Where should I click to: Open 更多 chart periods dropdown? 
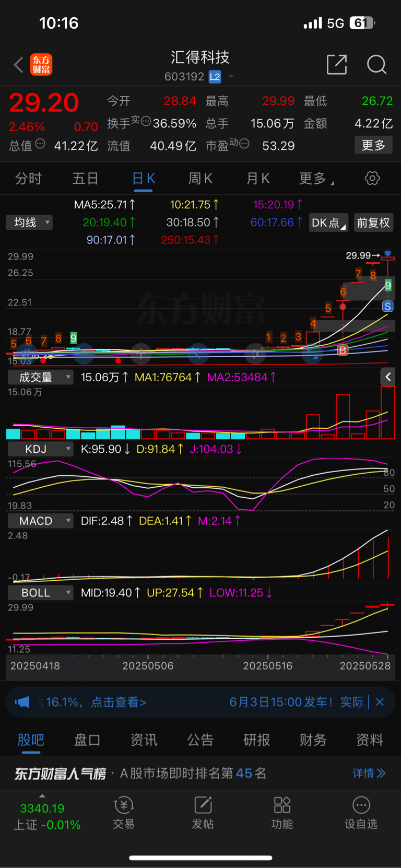316,179
